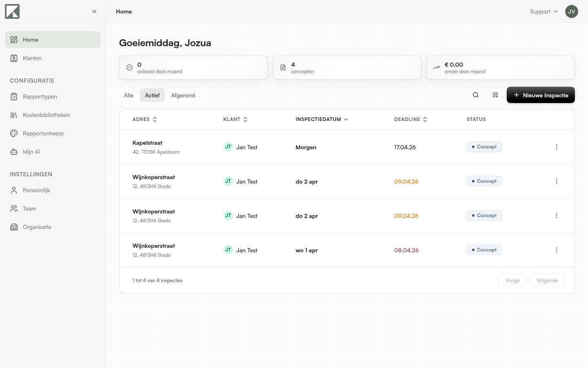
Task: Sort table by Adres column
Action: (x=145, y=119)
